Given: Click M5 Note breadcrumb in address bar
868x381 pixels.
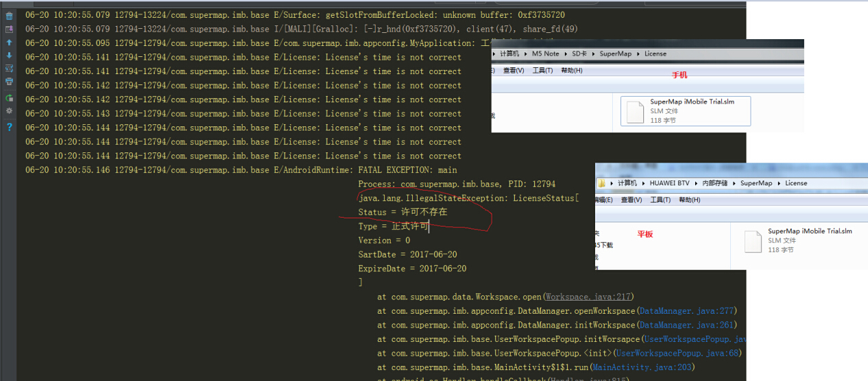Looking at the screenshot, I should pos(545,54).
